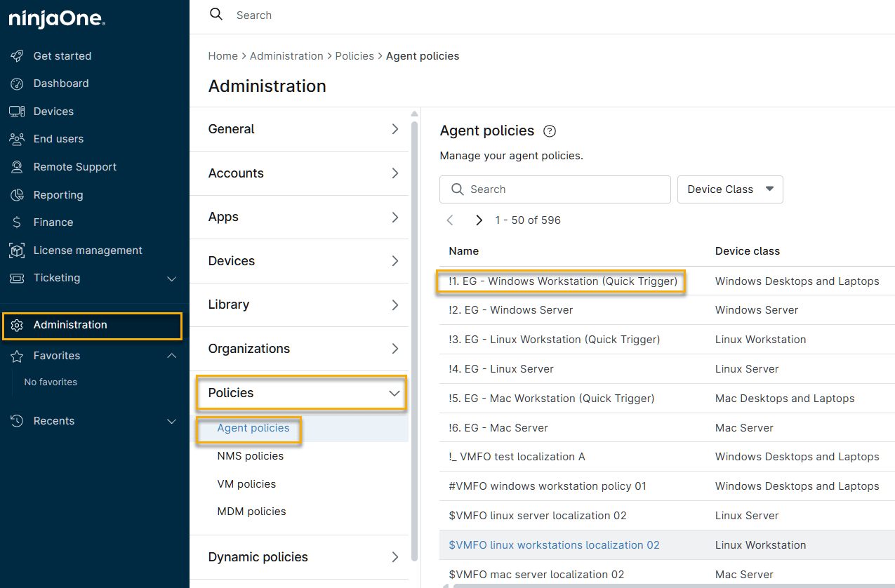Collapse the Policies section chevron
The height and width of the screenshot is (588, 895).
click(x=395, y=393)
